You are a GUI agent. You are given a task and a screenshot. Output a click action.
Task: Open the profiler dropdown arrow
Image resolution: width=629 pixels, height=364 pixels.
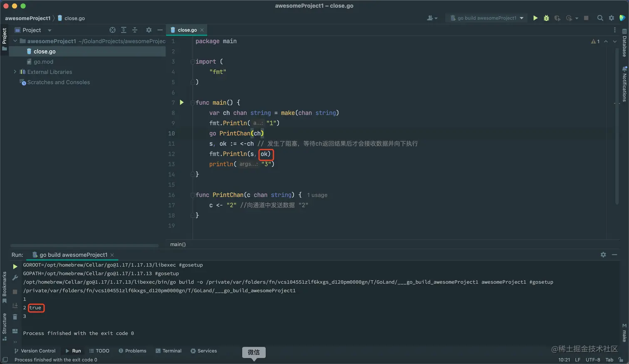point(577,18)
